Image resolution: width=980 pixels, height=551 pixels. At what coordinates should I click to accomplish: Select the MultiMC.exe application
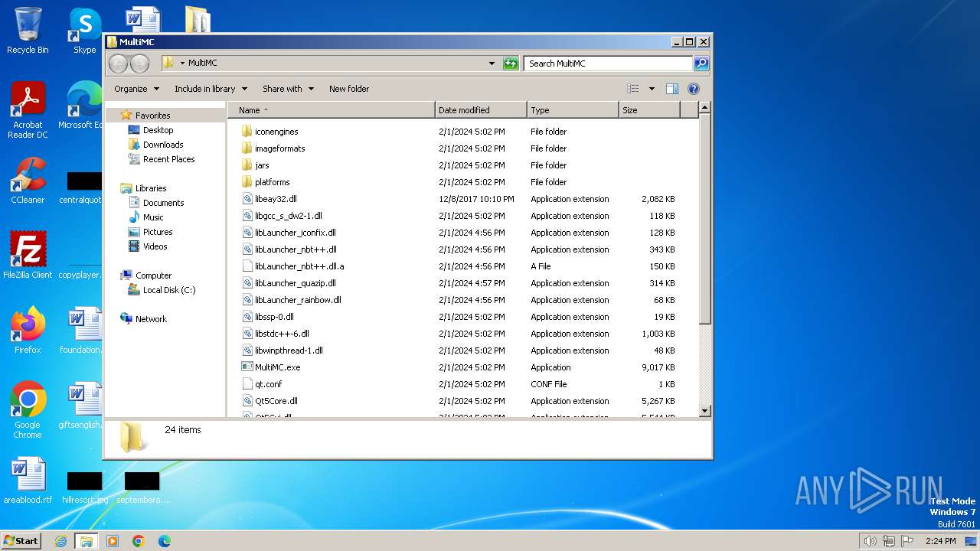[x=277, y=367]
